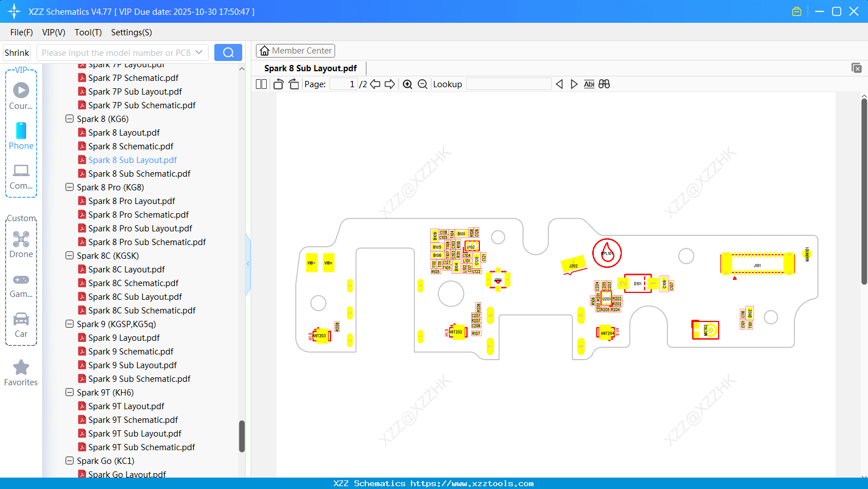This screenshot has width=868, height=489.
Task: Open the Settings(S) menu
Action: tap(131, 32)
